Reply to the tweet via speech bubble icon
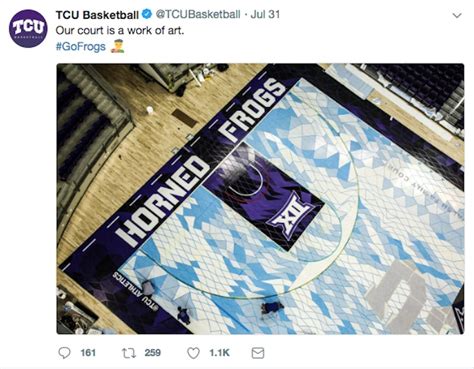474x369 pixels. (x=64, y=353)
